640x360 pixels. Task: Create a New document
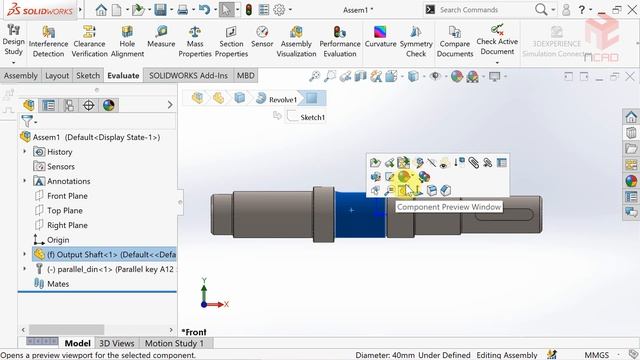(x=117, y=9)
